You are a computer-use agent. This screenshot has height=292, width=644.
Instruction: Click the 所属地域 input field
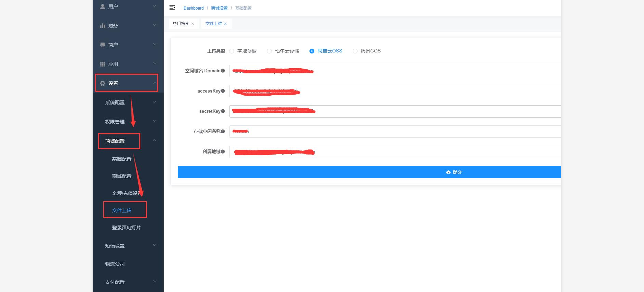tap(395, 152)
